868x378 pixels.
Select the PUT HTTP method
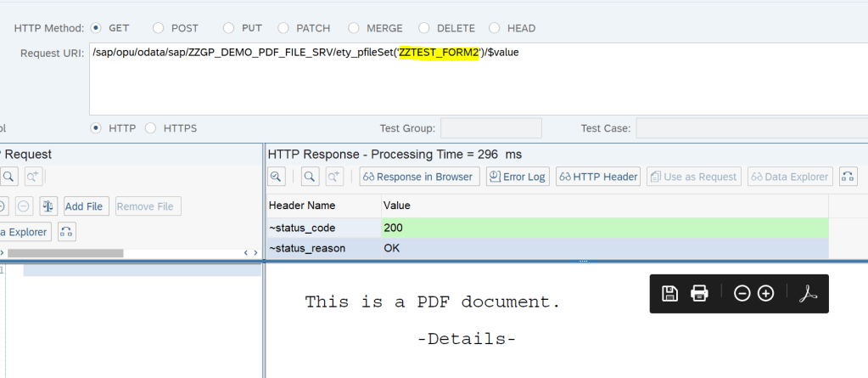228,28
